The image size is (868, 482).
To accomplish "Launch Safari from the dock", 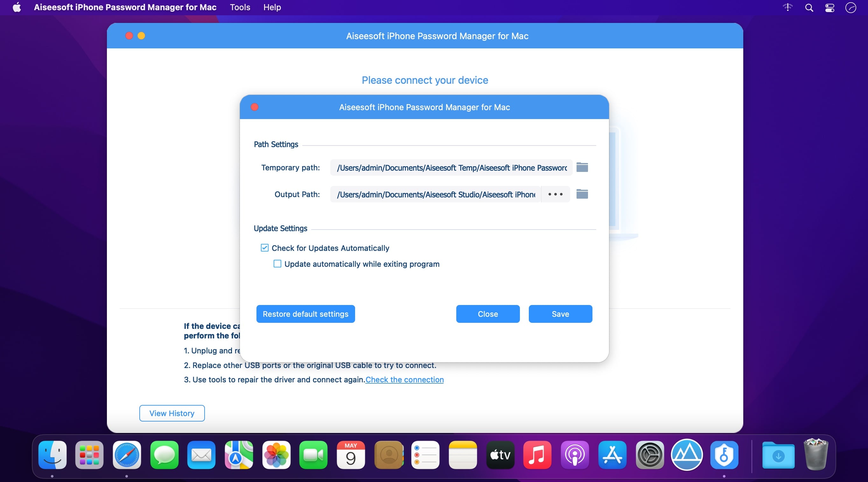I will coord(127,455).
